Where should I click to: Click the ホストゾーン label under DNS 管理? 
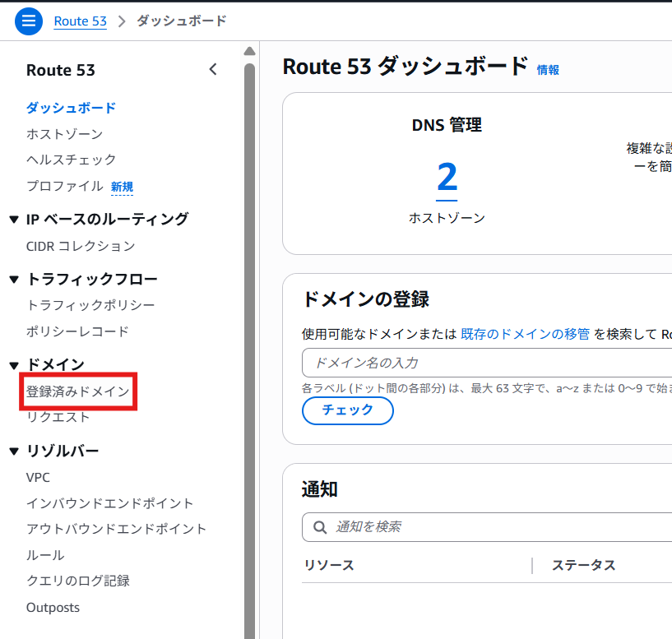(447, 218)
